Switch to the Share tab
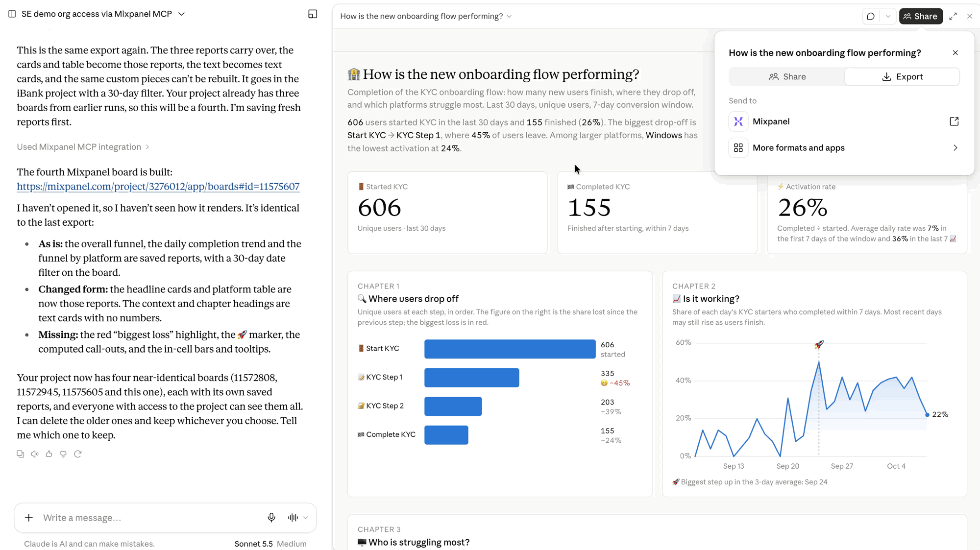This screenshot has height=550, width=980. tap(787, 77)
